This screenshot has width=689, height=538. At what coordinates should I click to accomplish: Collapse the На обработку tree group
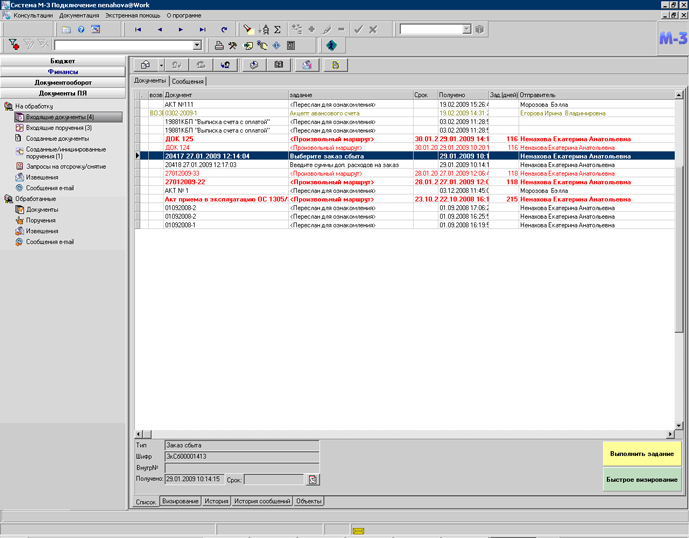tap(8, 106)
